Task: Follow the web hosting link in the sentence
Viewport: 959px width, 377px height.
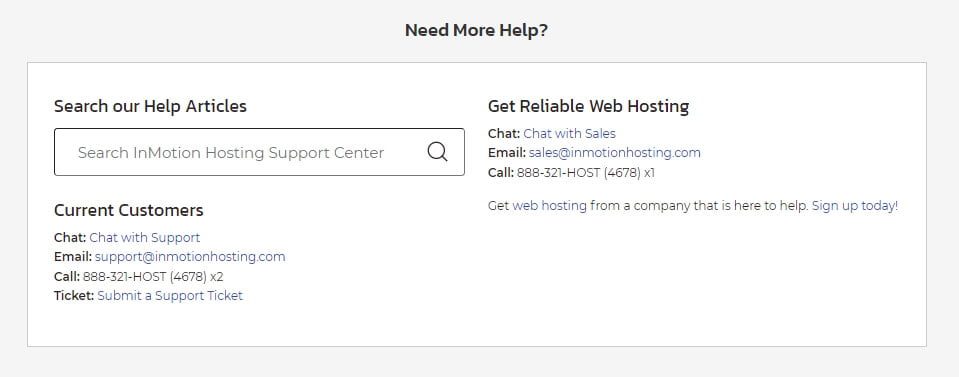Action: (x=549, y=206)
